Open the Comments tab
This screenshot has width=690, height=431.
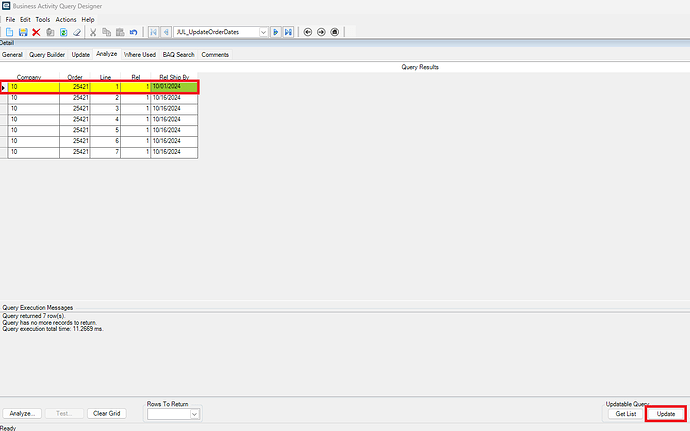(215, 55)
